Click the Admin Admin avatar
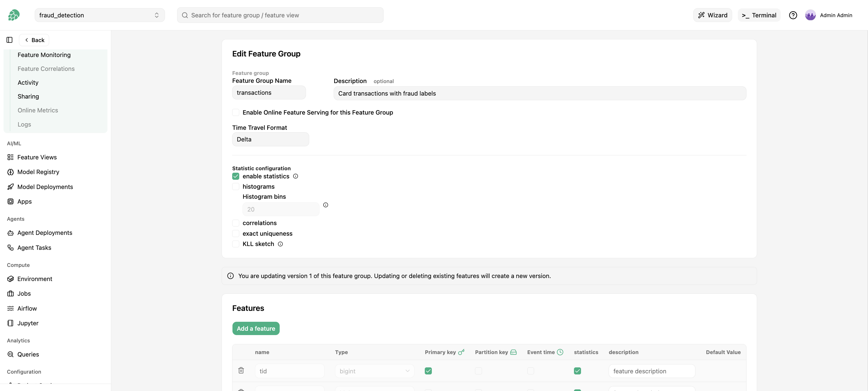868x391 pixels. (810, 15)
